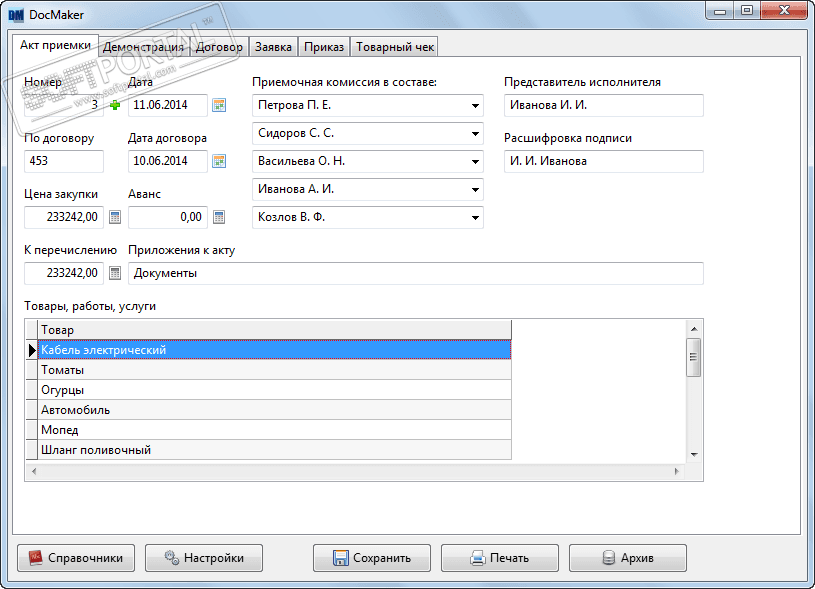Open Справочники reference books

pos(76,558)
